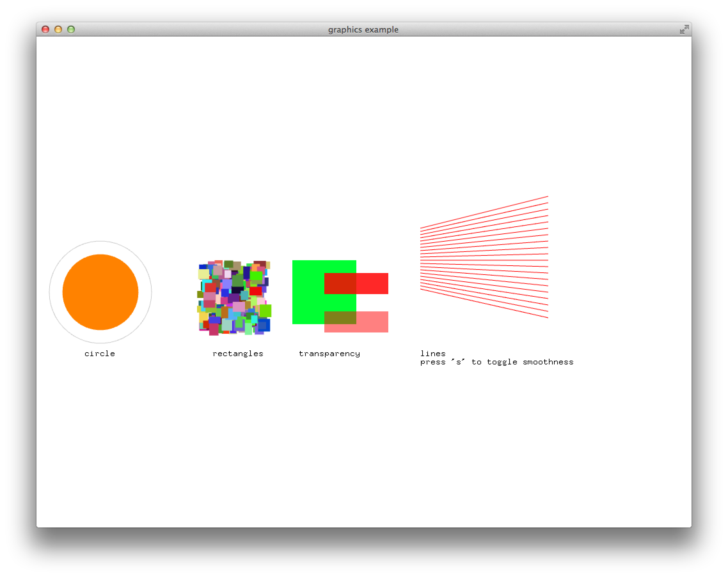Click the 'lines' caption label
This screenshot has height=578, width=728.
pyautogui.click(x=433, y=353)
